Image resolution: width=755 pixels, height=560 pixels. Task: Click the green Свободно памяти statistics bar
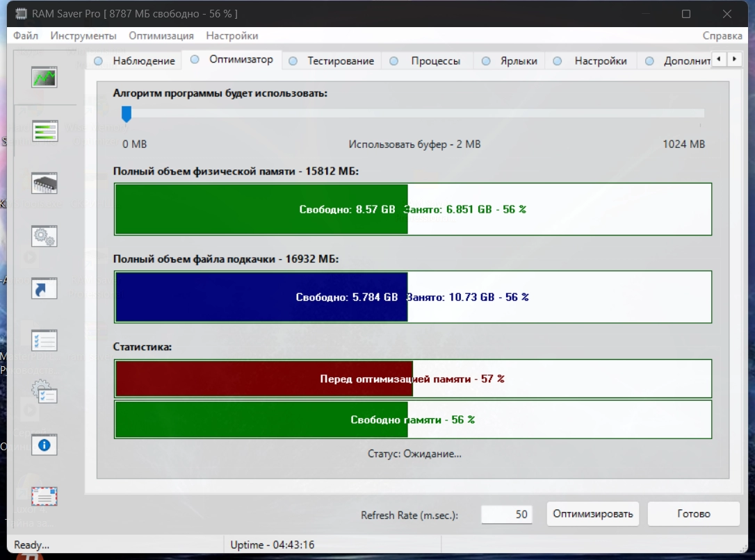[x=261, y=420]
